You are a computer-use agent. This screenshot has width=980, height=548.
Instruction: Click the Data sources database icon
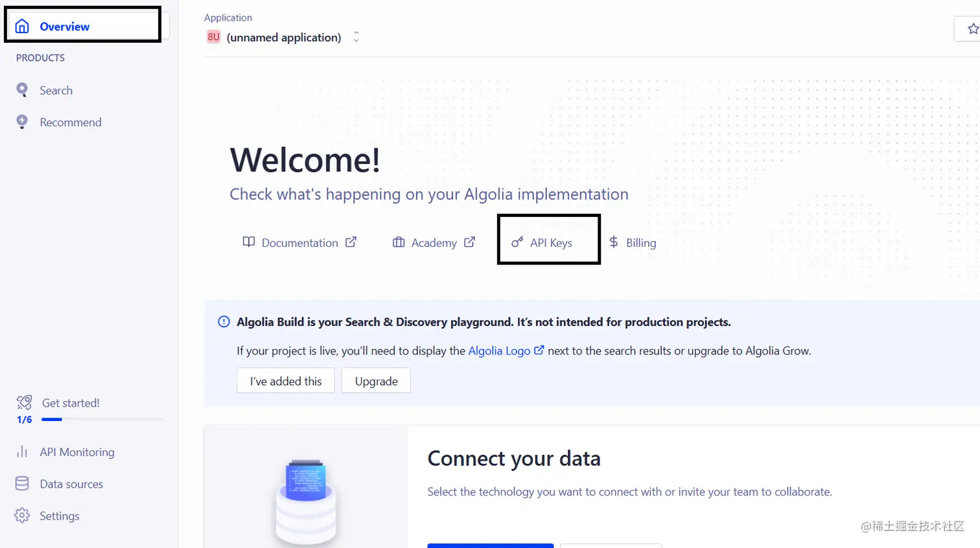[22, 483]
